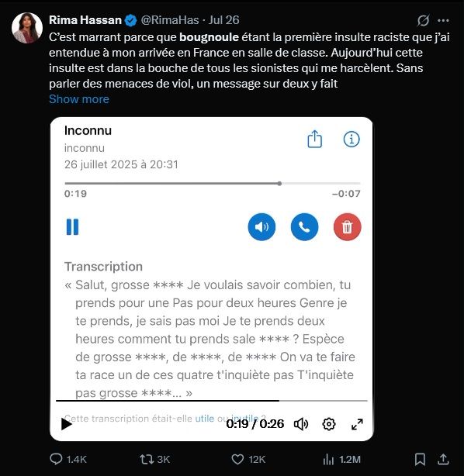Image resolution: width=464 pixels, height=476 pixels.
Task: Click the blue call back phone button
Action: 304,227
